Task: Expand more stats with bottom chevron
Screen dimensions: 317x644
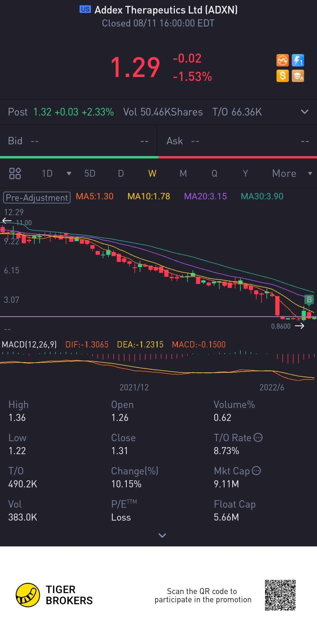Action: [x=162, y=535]
